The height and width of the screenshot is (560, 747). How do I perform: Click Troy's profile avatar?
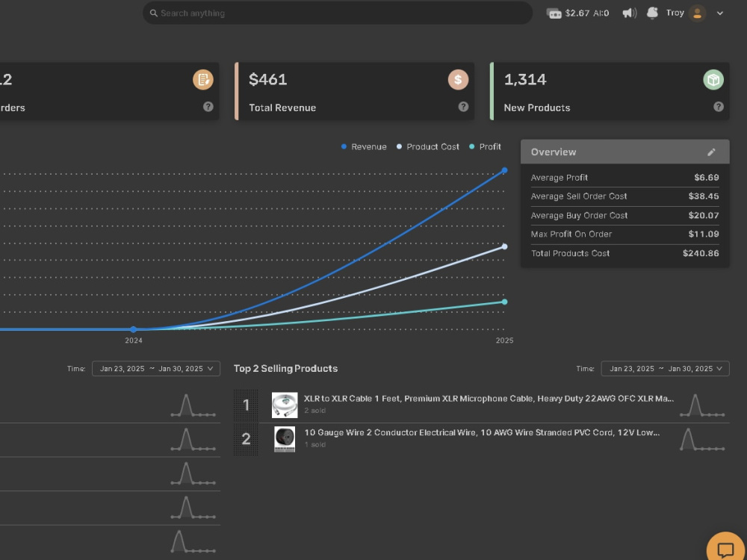(x=697, y=13)
